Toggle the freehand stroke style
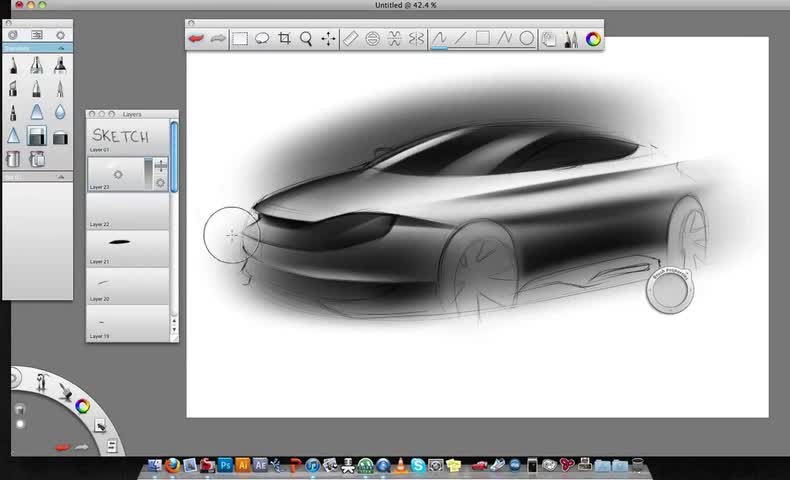 pos(438,39)
